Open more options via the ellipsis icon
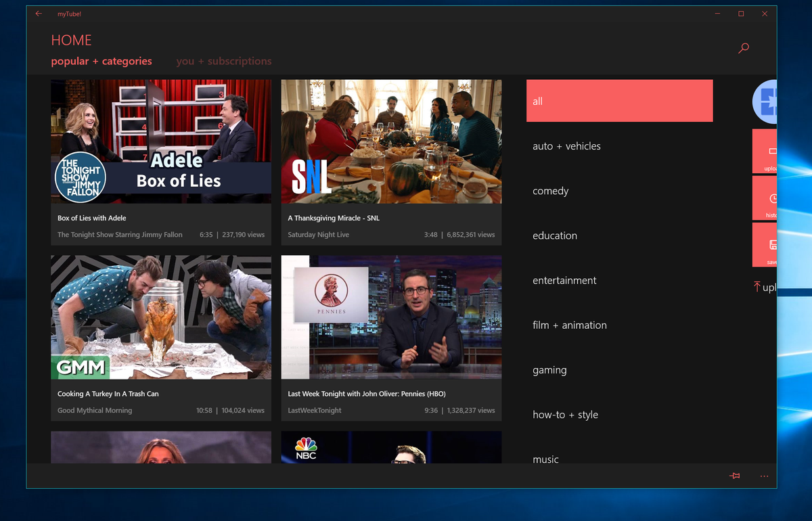Screen dimensions: 812x521 pos(764,476)
